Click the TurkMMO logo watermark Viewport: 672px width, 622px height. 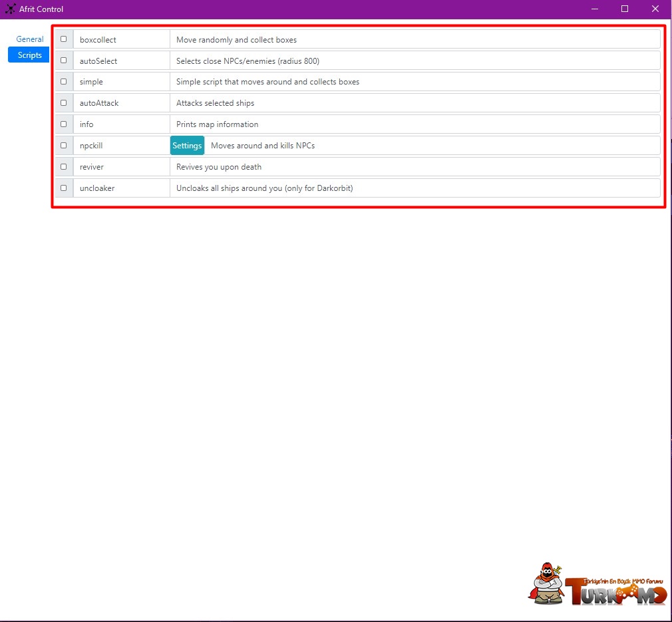(x=597, y=585)
